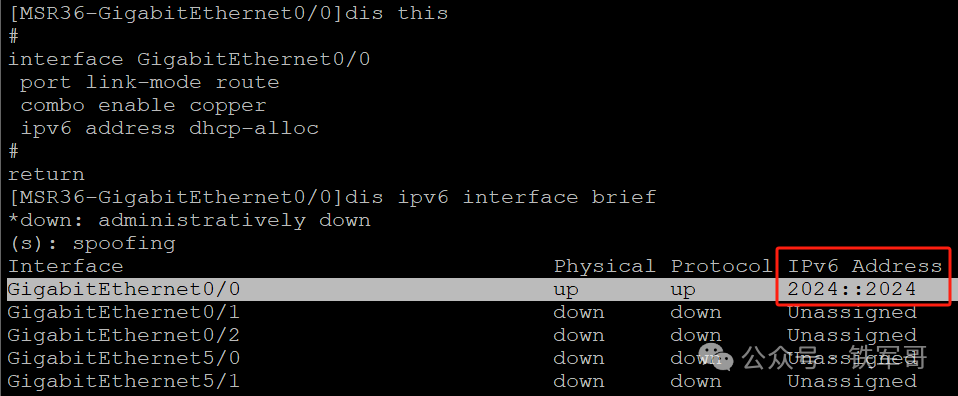Click the '(s): spoofing' legend line

click(x=92, y=243)
